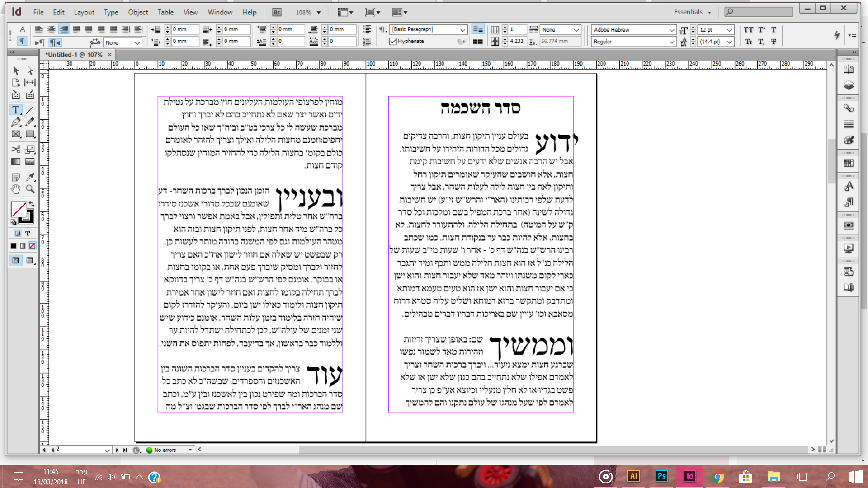Select the Selection (black arrow) tool

tap(16, 70)
